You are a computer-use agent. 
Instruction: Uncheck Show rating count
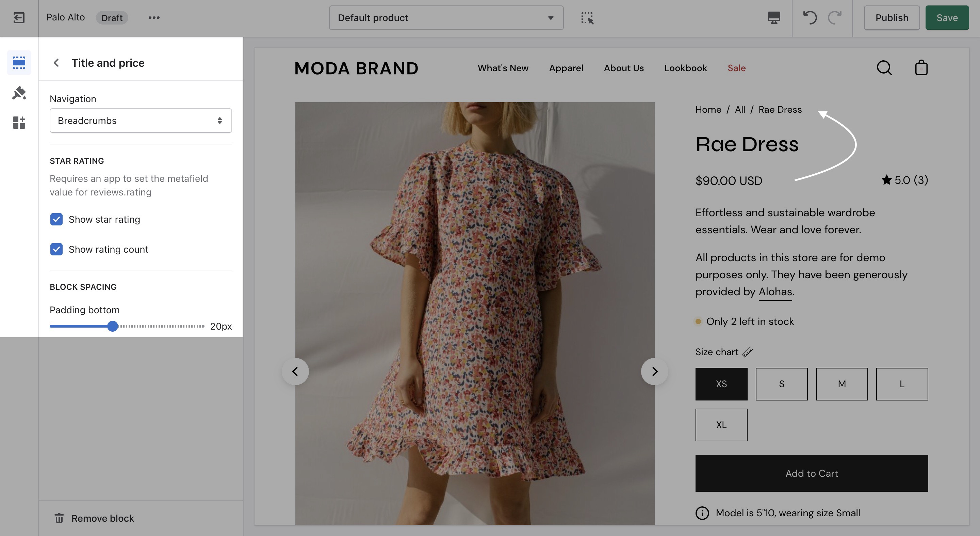click(x=56, y=249)
